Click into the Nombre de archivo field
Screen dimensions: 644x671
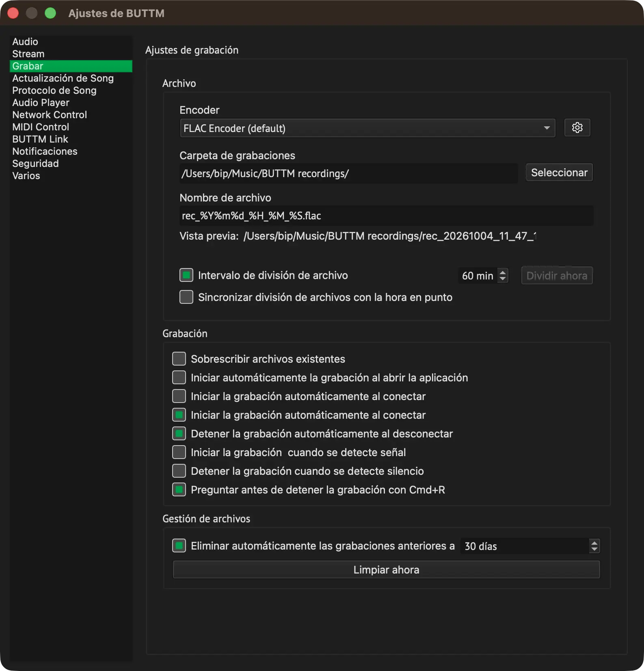[386, 216]
